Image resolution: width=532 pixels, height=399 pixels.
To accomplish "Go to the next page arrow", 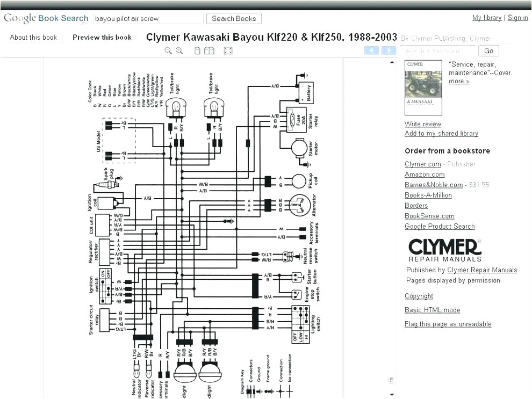I will click(x=389, y=50).
